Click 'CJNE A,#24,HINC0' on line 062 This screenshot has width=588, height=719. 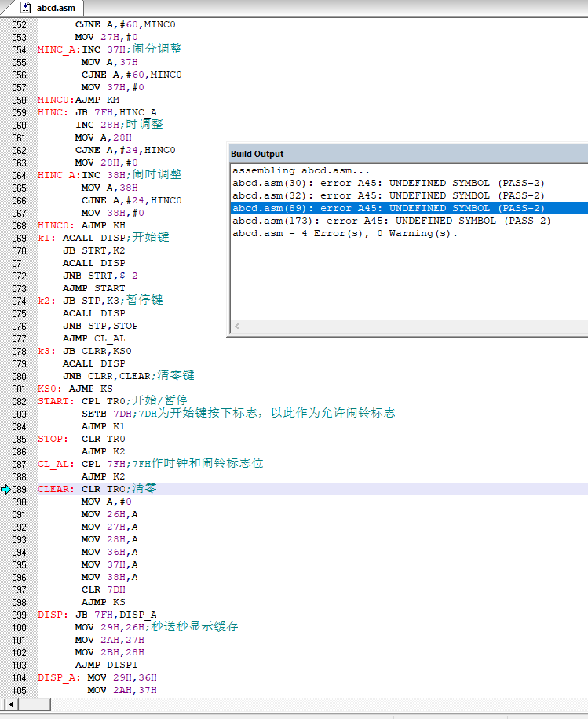(125, 150)
